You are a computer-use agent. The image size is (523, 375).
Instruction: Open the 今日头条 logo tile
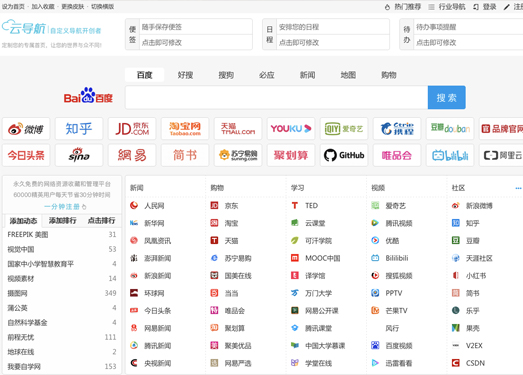pyautogui.click(x=26, y=155)
